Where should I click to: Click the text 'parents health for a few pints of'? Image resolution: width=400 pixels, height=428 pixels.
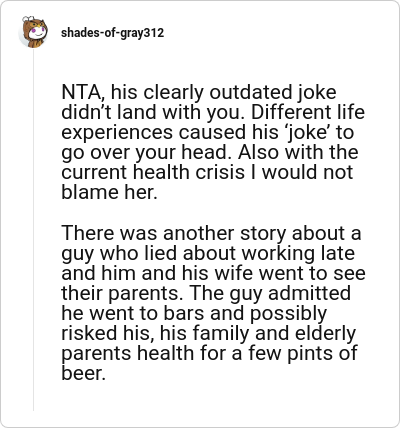(x=209, y=354)
